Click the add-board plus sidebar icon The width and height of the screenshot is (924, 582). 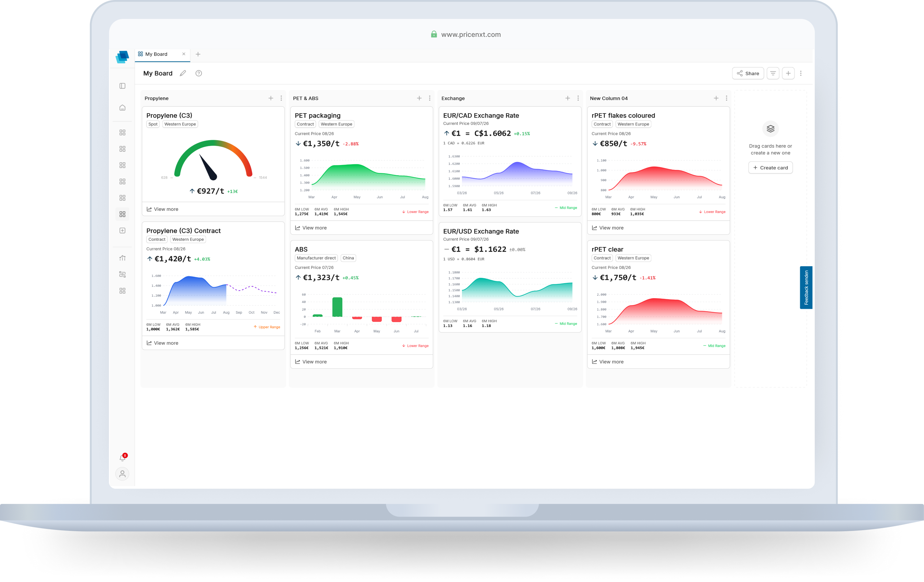coord(123,230)
